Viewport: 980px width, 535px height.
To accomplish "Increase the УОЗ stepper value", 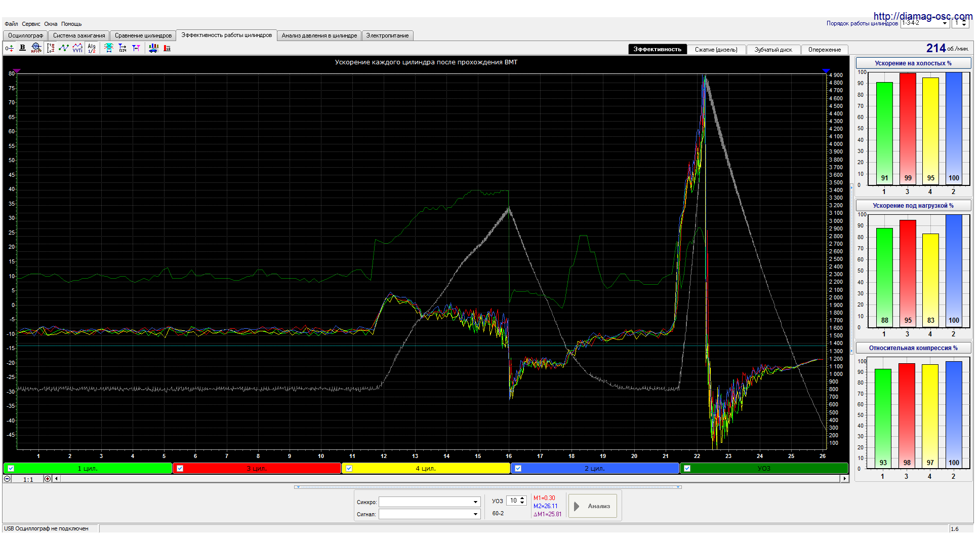I will pos(522,499).
